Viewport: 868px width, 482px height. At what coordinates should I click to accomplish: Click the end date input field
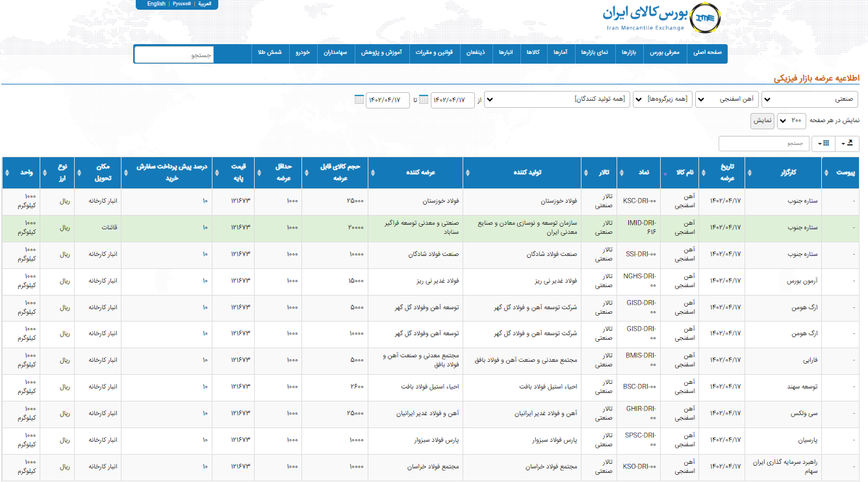pos(388,100)
